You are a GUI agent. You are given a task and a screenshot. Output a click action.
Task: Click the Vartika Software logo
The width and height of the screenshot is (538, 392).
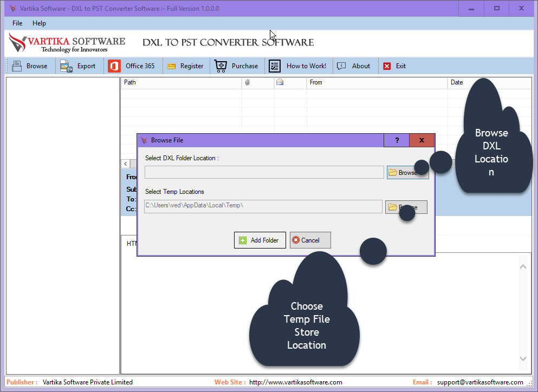pos(67,43)
